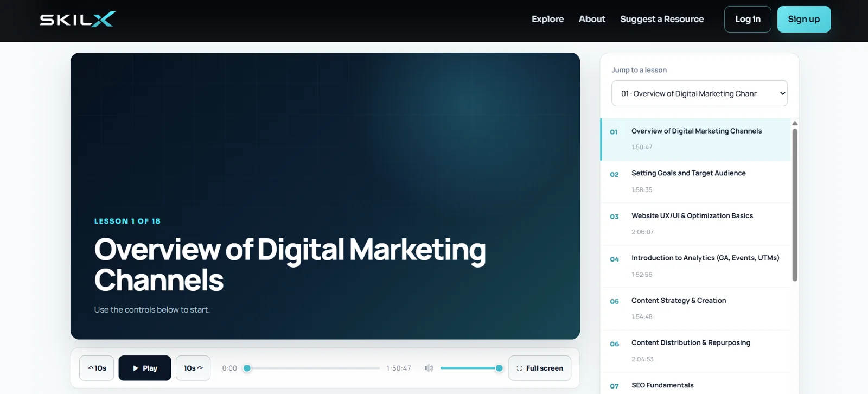Viewport: 868px width, 394px height.
Task: Select lesson 04 Introduction to Analytics
Action: tap(695, 266)
